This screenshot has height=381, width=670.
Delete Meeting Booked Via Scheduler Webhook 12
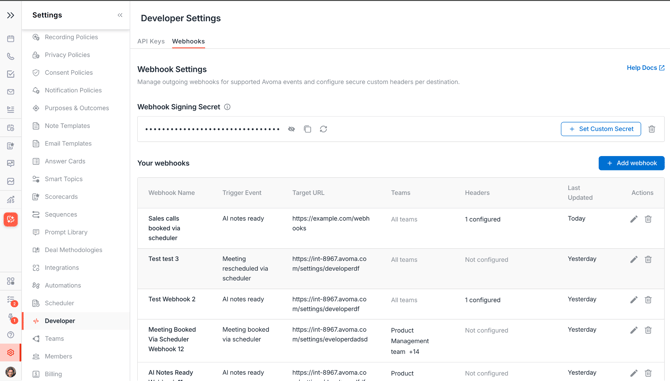point(648,330)
